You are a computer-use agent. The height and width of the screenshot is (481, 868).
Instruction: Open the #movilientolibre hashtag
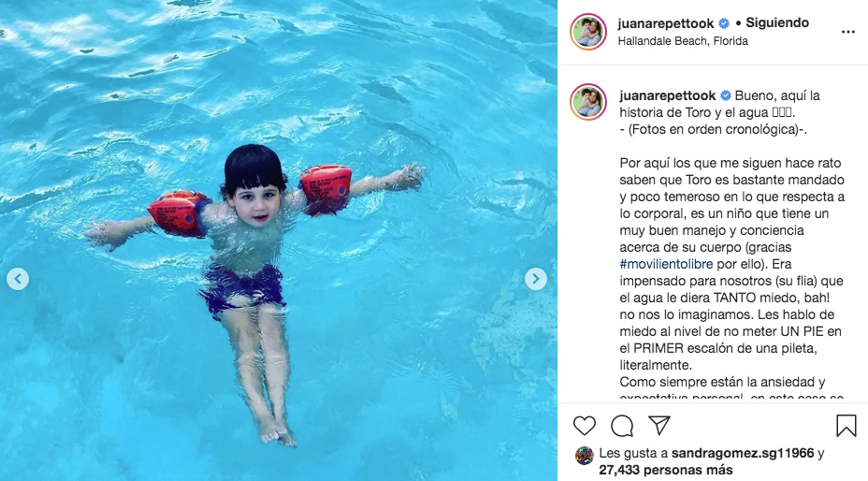(666, 264)
